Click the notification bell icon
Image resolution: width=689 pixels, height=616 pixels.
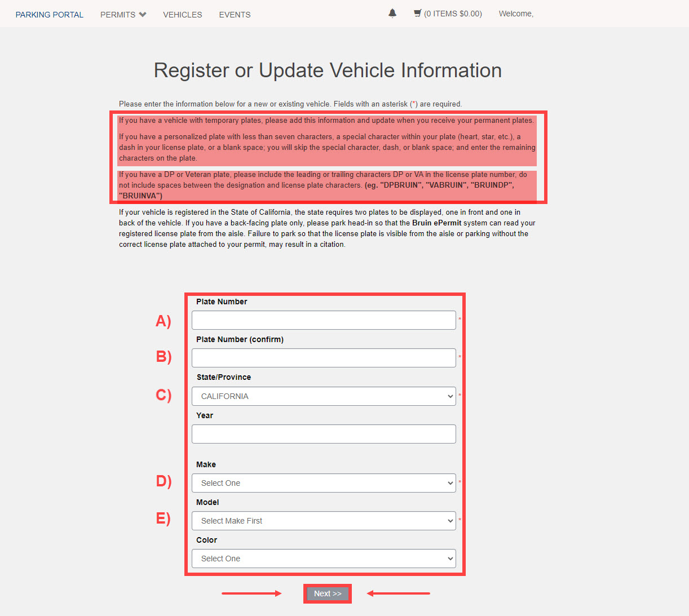click(x=392, y=13)
